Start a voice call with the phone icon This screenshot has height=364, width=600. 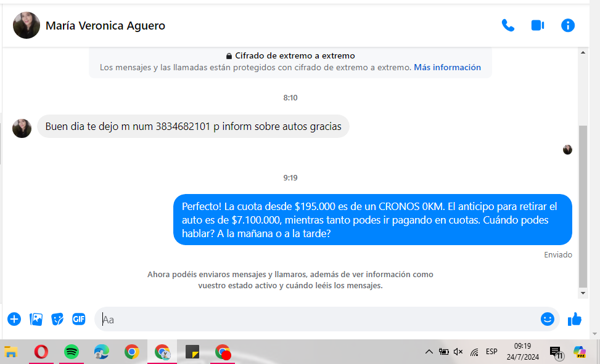[x=508, y=25]
